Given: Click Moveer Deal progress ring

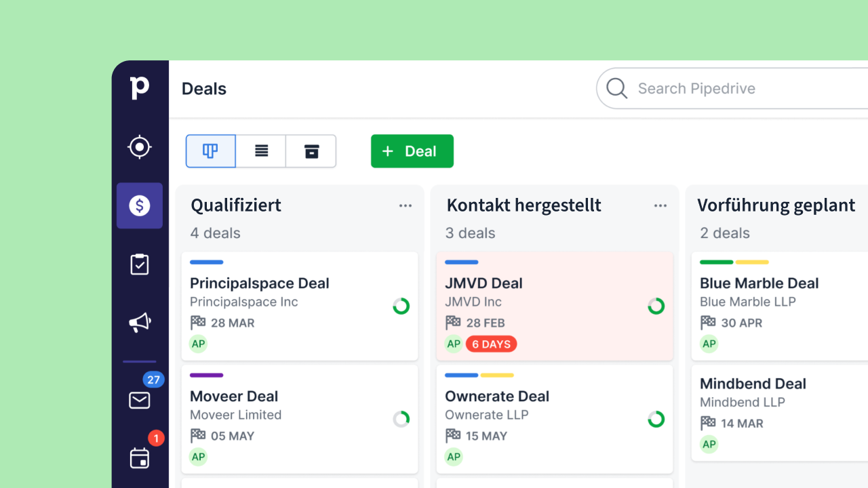Looking at the screenshot, I should point(401,420).
